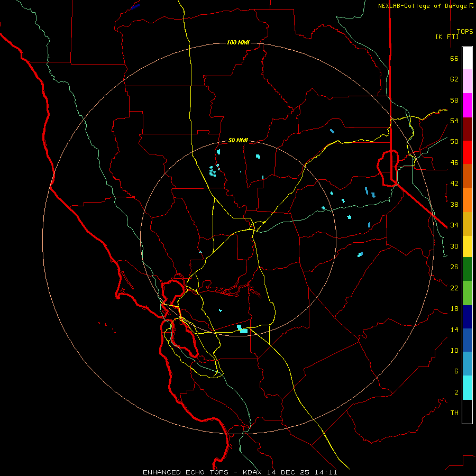Click the "18" legend value
Viewport: 476px width, 476px height.
454,309
